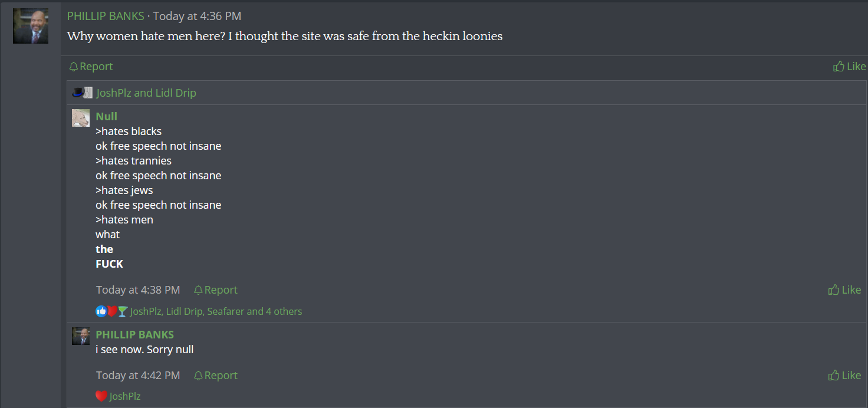Click JoshPlz name under last comment
Viewport: 868px width, 408px height.
(x=125, y=396)
